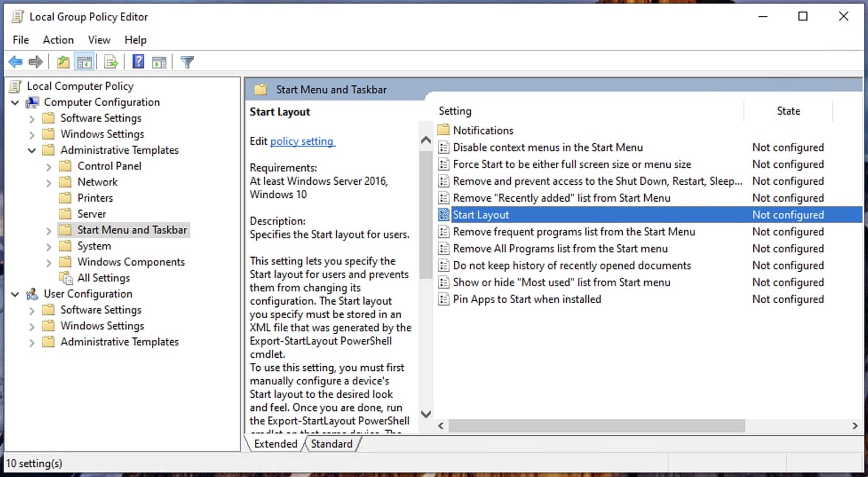Open Help using the question mark icon
868x477 pixels.
[138, 61]
